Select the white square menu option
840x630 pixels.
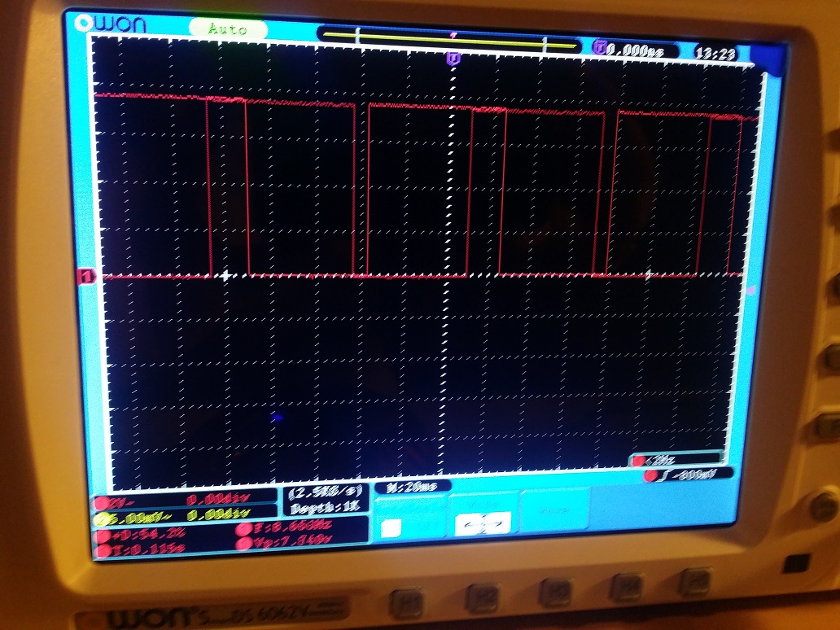click(392, 528)
